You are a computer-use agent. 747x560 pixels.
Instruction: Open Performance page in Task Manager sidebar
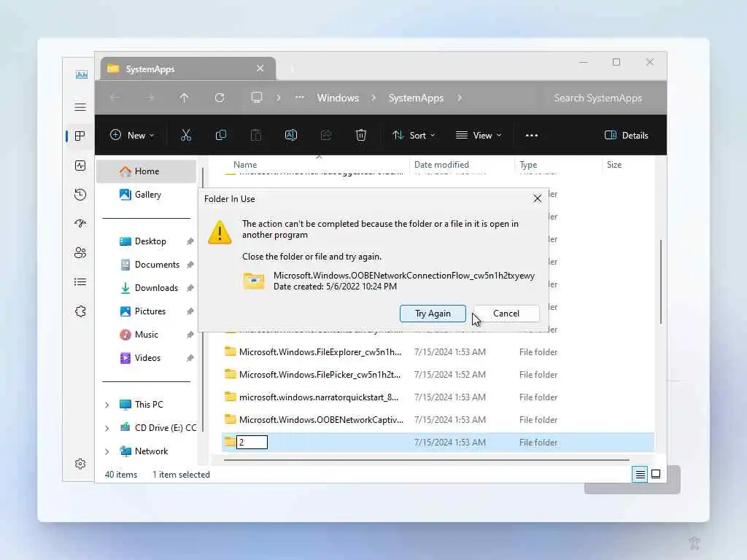80,166
